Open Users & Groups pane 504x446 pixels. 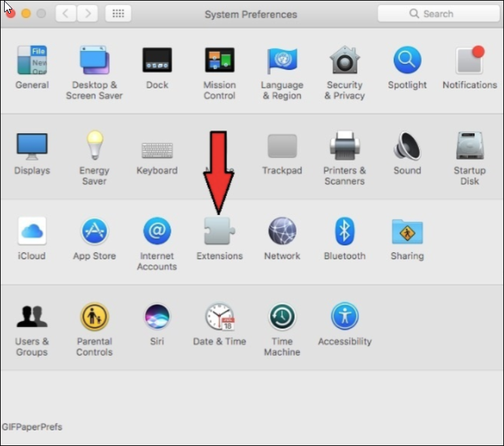click(32, 317)
